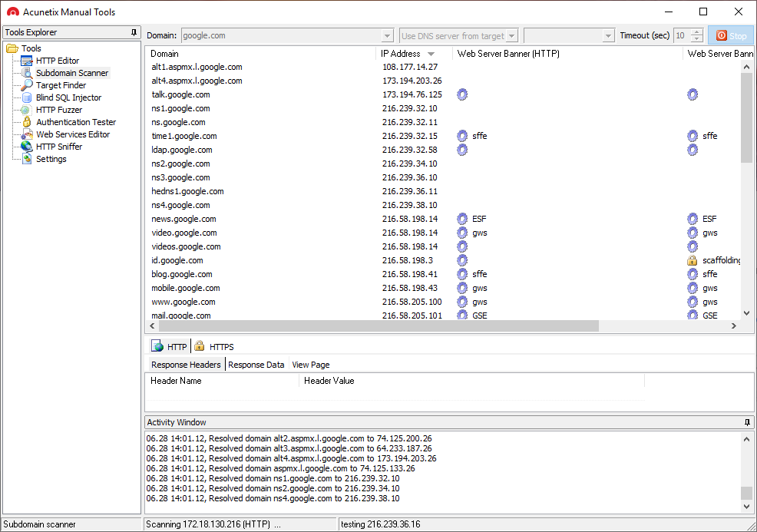Image resolution: width=757 pixels, height=532 pixels.
Task: Open the Target Finder magnifier icon
Action: pyautogui.click(x=27, y=85)
